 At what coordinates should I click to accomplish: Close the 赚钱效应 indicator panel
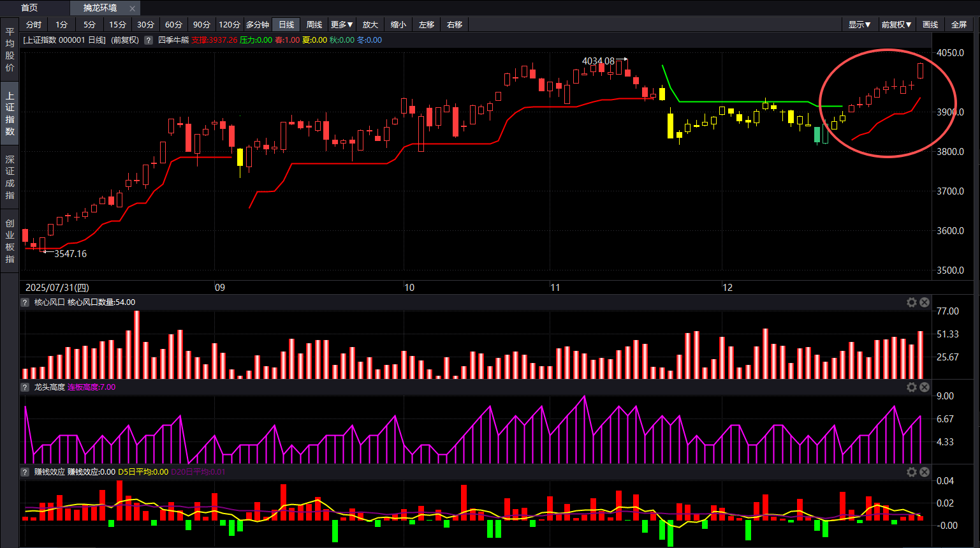(925, 472)
